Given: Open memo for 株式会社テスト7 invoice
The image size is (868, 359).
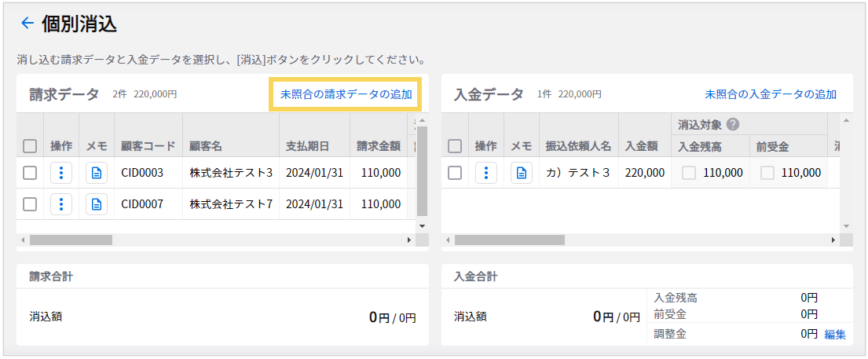Looking at the screenshot, I should 97,204.
